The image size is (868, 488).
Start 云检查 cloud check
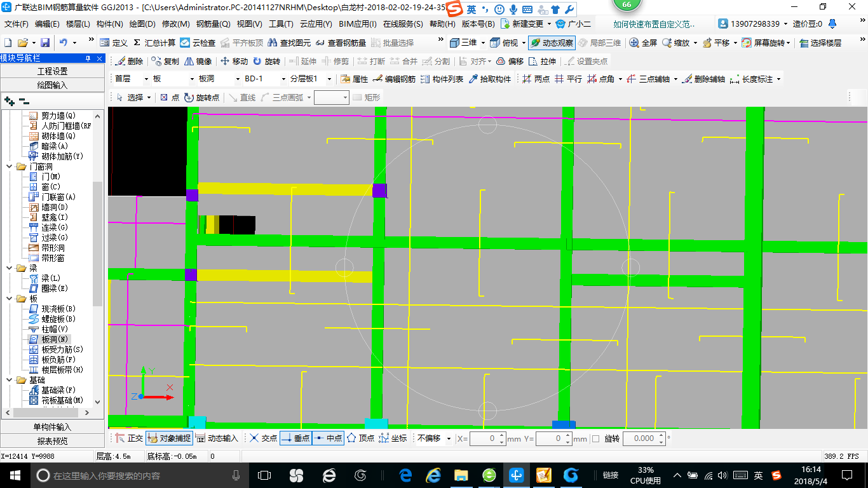click(x=198, y=43)
